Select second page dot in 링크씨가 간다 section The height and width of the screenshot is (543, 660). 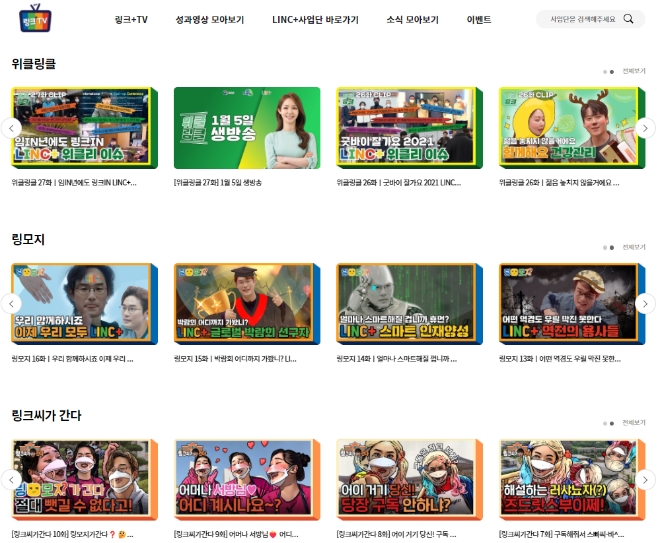[x=612, y=423]
